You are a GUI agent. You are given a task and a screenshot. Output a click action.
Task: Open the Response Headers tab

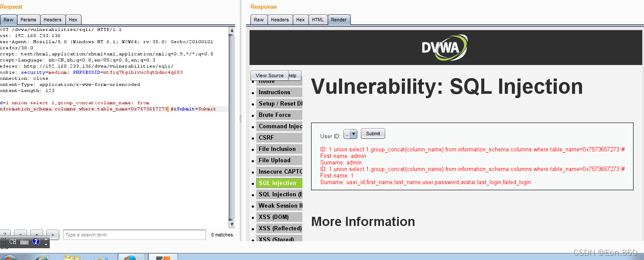[x=280, y=20]
